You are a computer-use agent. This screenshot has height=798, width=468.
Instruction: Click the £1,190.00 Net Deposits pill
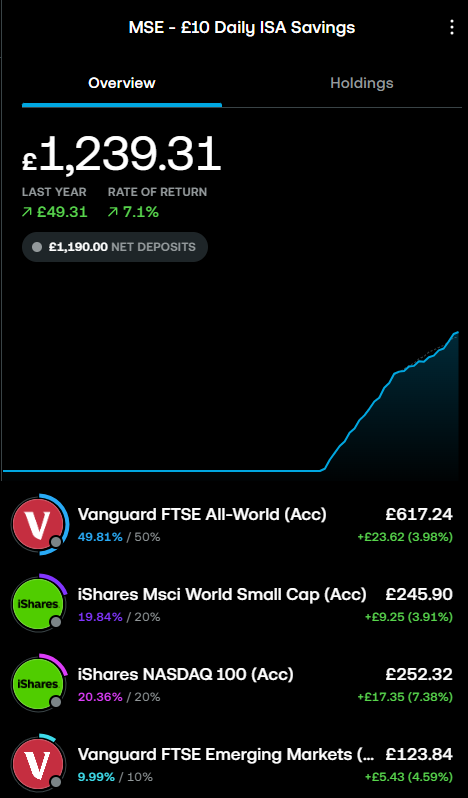tap(115, 247)
